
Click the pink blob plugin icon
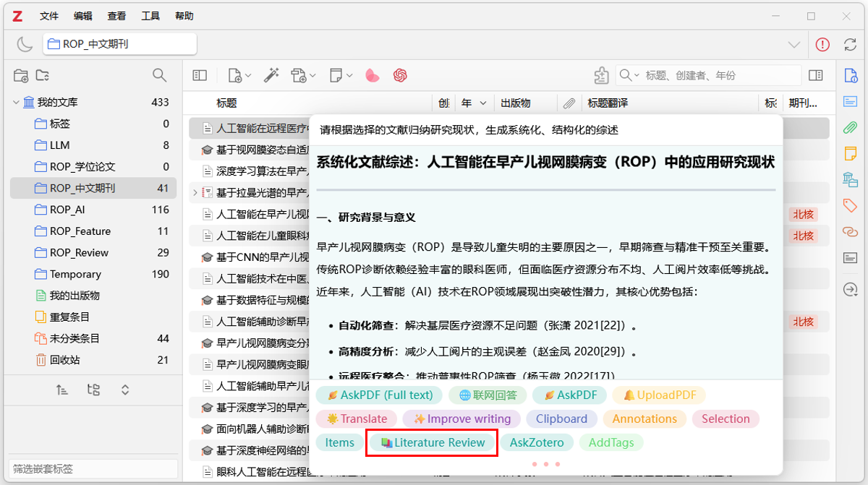coord(372,75)
